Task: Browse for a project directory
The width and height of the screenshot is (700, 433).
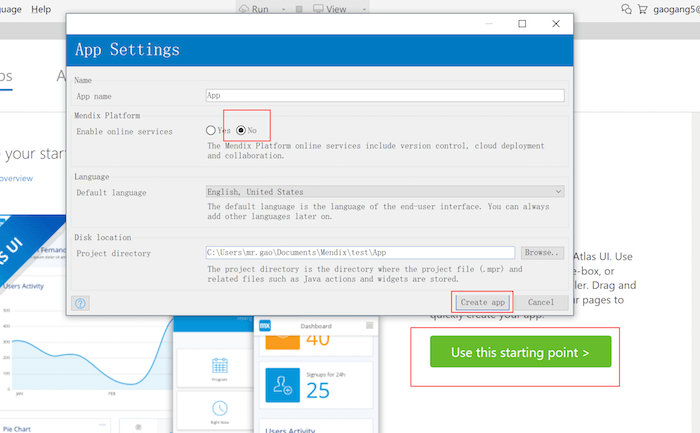Action: tap(542, 253)
